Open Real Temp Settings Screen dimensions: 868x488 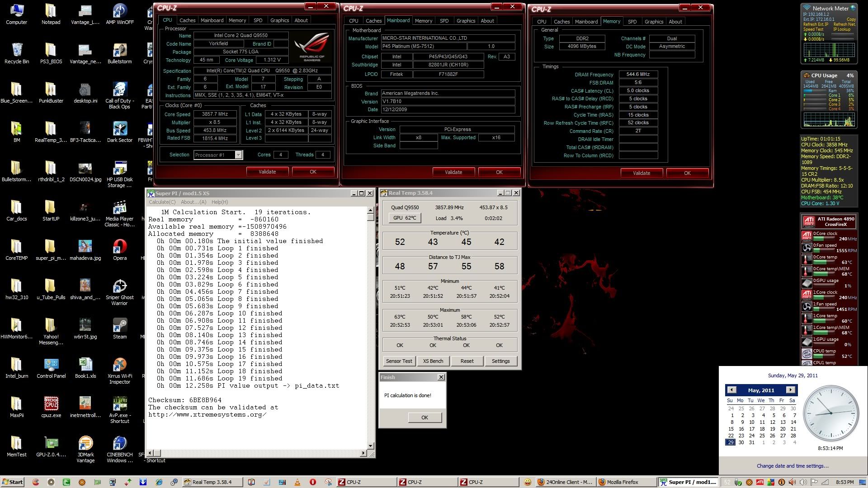[x=500, y=361]
